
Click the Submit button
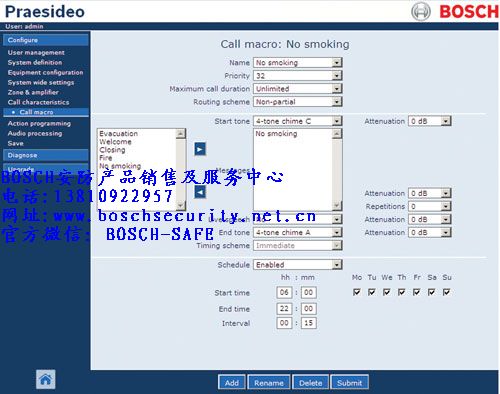[349, 382]
